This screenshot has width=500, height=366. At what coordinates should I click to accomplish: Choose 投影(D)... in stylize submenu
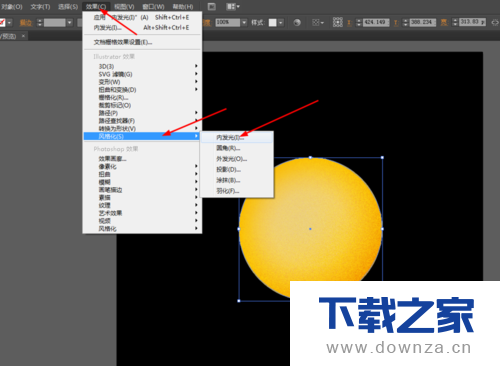pyautogui.click(x=237, y=169)
